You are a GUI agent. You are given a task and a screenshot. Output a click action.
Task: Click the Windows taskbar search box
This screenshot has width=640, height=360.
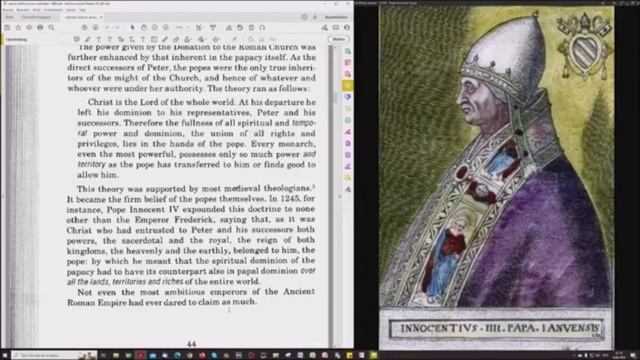click(x=53, y=356)
